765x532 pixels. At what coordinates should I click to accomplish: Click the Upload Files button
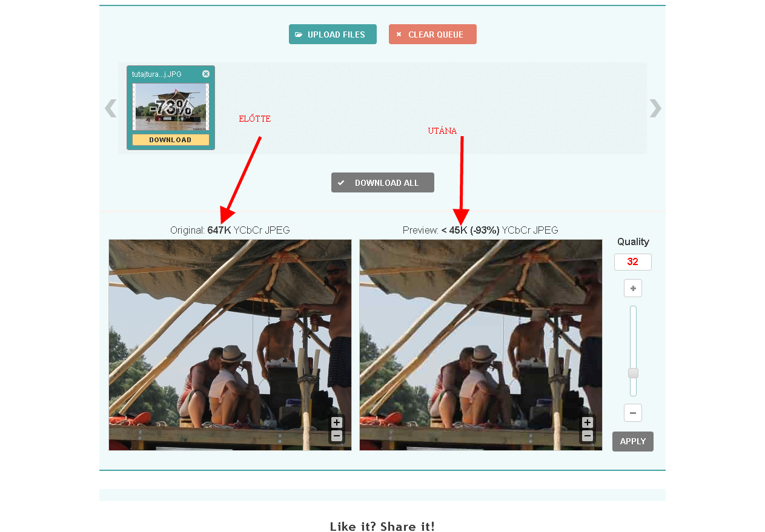pyautogui.click(x=333, y=34)
